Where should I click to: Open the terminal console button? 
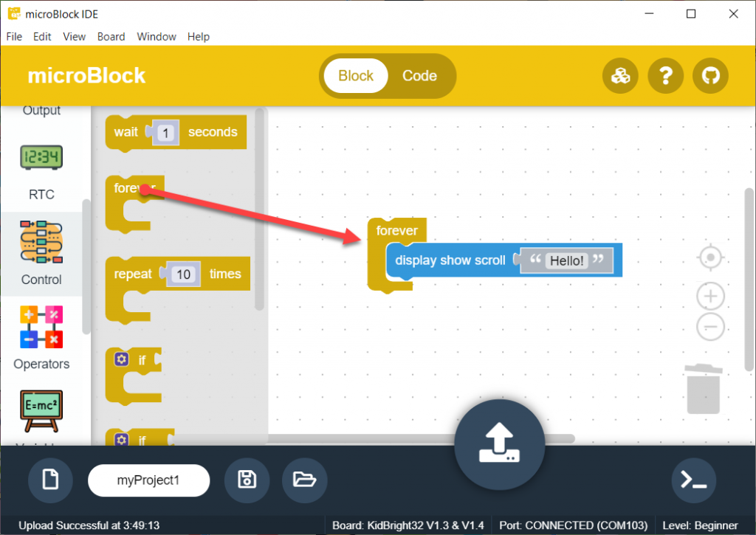694,480
